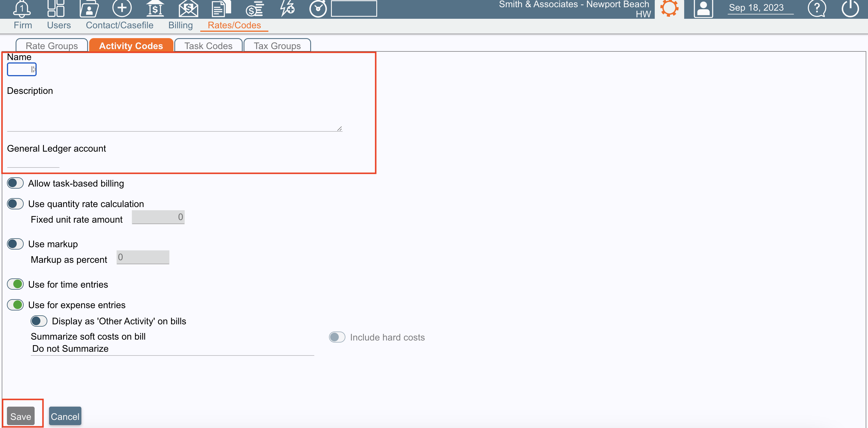Open the Users menu
This screenshot has width=868, height=428.
click(59, 25)
